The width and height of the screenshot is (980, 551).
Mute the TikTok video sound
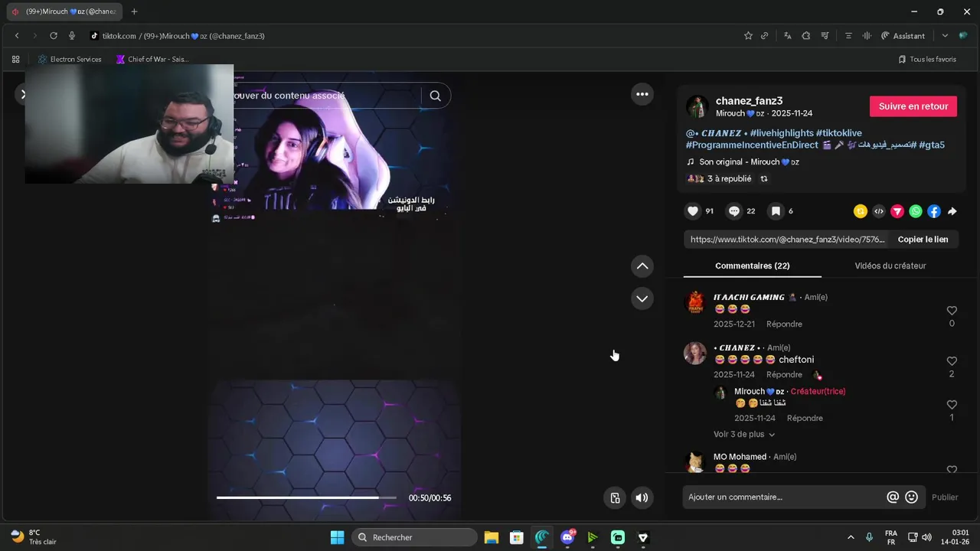[x=642, y=497]
